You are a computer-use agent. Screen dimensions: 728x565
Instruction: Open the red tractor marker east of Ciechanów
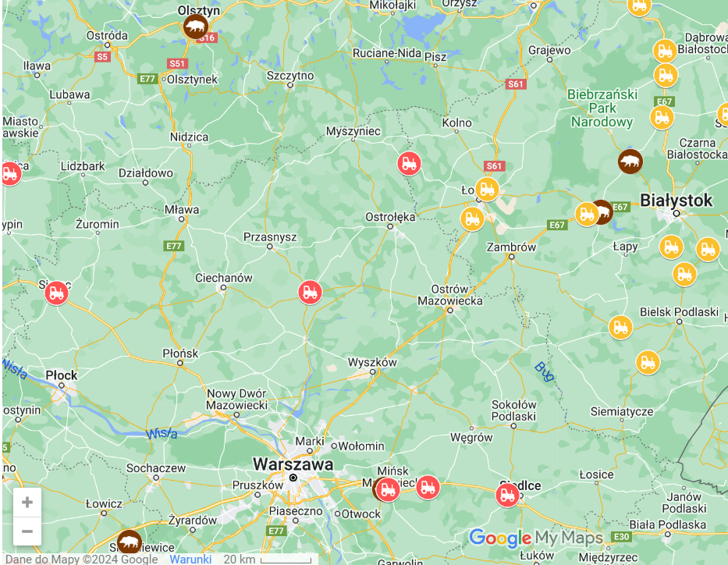[x=310, y=293]
